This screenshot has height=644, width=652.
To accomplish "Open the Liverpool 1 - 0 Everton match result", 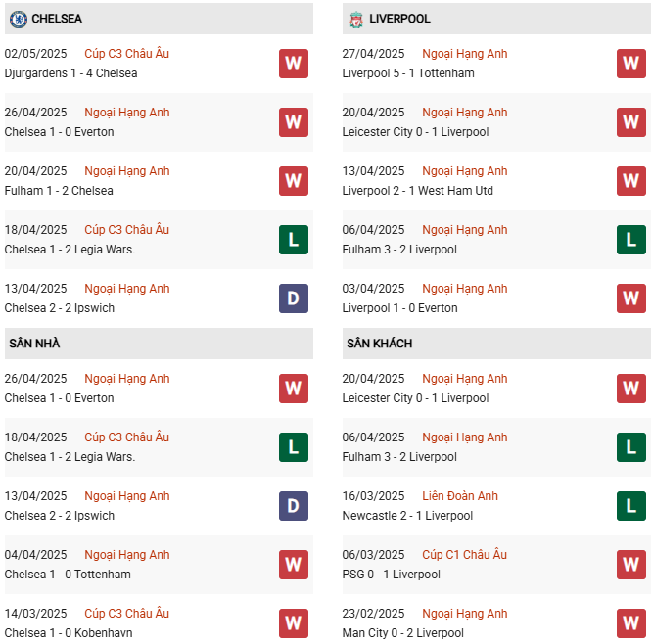I will 399,308.
